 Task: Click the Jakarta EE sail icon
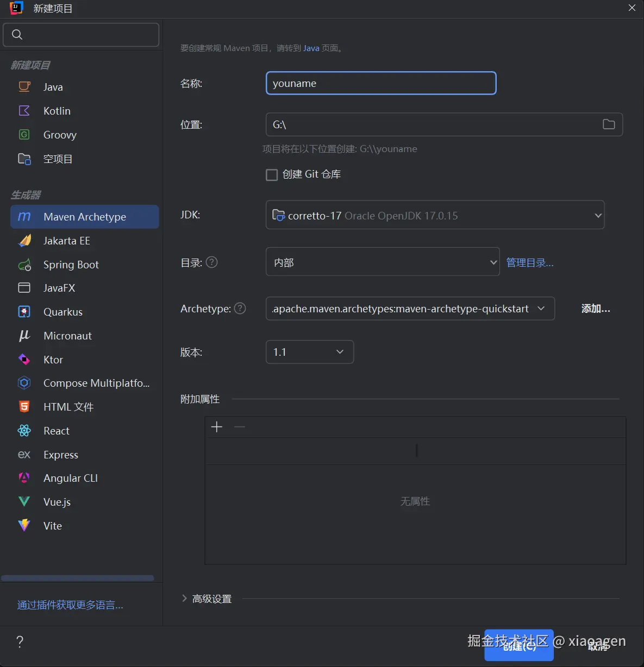(24, 241)
